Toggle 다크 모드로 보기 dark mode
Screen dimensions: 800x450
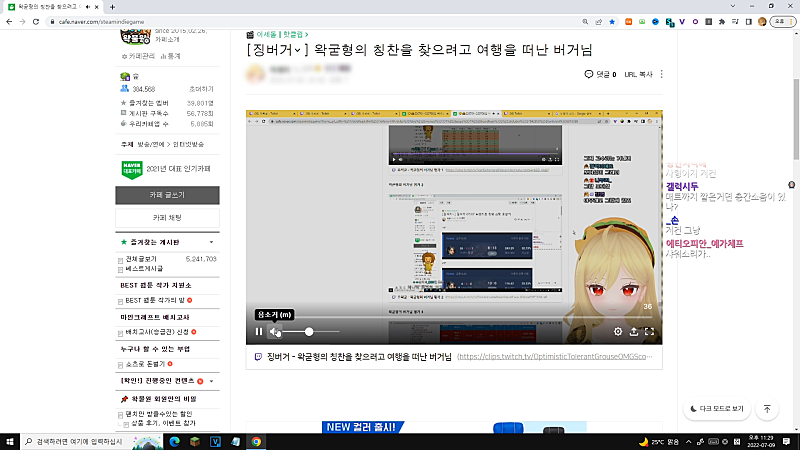pyautogui.click(x=716, y=409)
